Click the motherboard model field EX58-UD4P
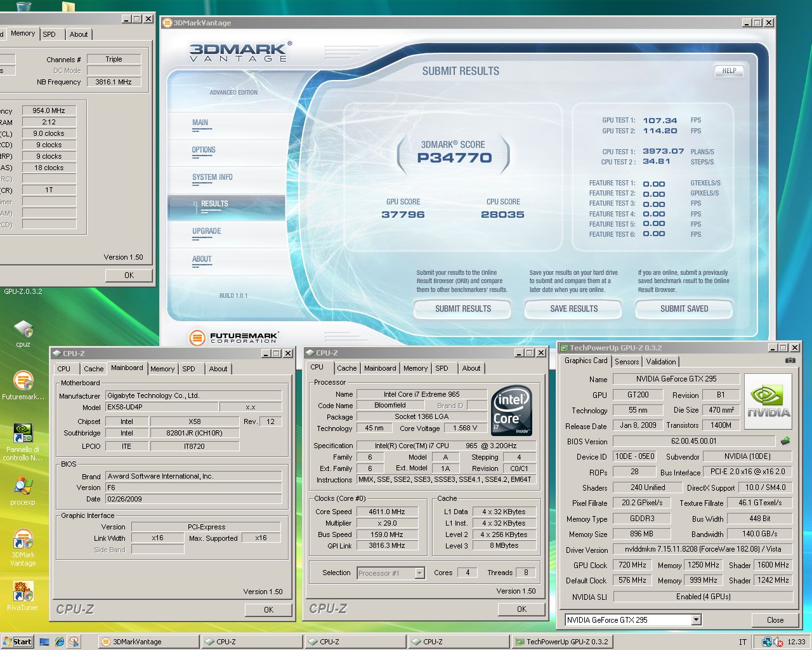Image resolution: width=812 pixels, height=650 pixels. tap(162, 407)
